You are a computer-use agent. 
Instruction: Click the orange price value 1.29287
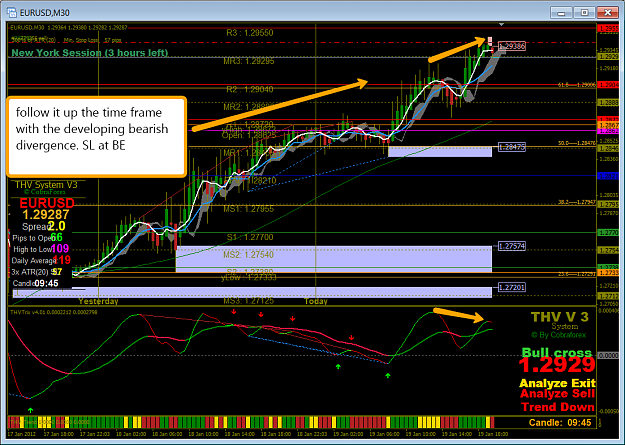click(x=45, y=215)
